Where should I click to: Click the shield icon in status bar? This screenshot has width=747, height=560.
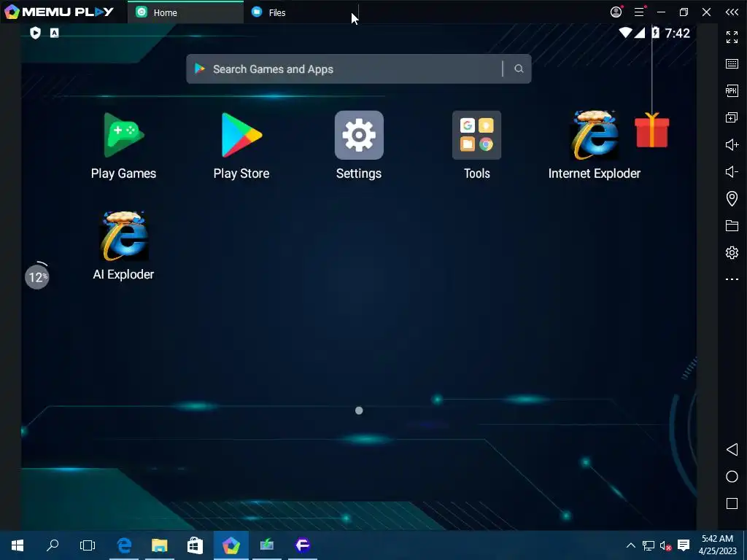(35, 33)
